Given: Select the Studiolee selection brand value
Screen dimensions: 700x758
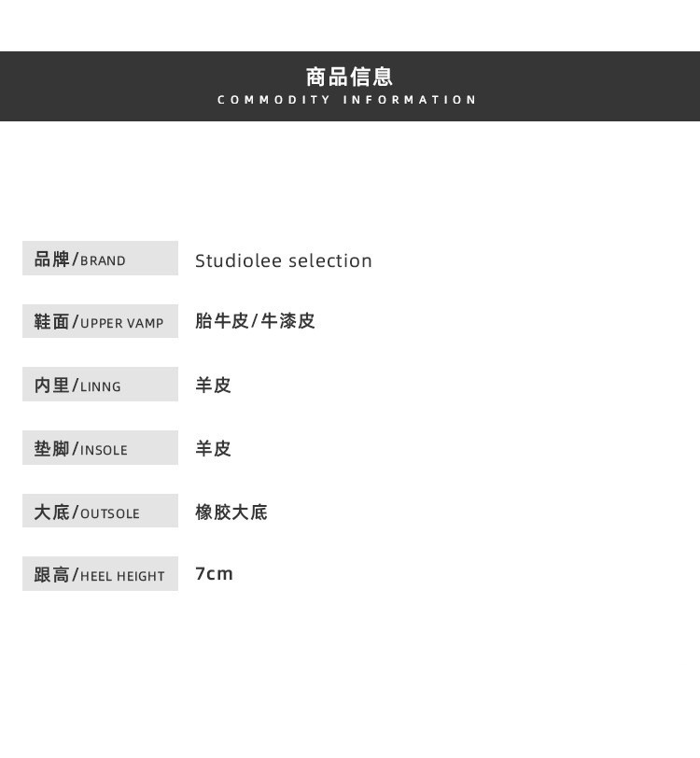Looking at the screenshot, I should [x=283, y=260].
